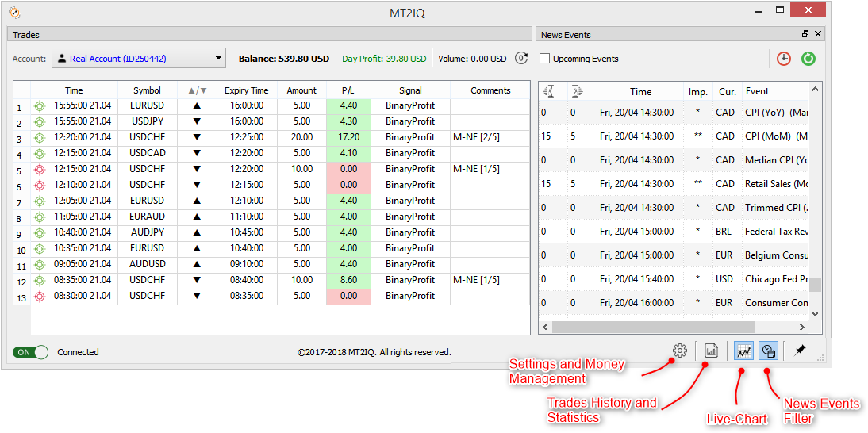Click up arrow of row 9 AUDJPY trade

[x=197, y=232]
